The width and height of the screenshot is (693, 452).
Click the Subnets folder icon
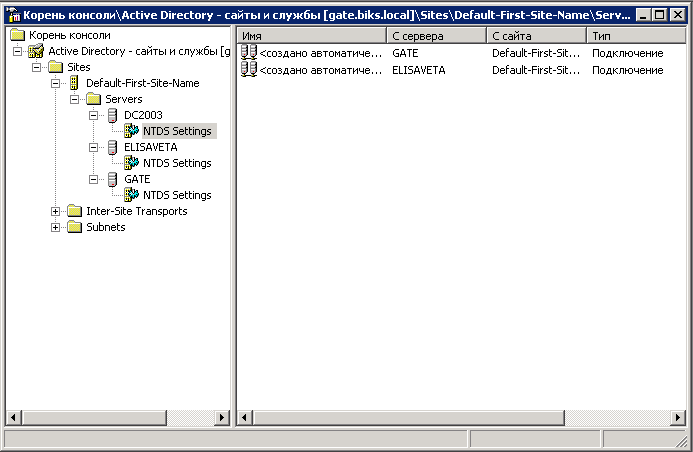(74, 227)
